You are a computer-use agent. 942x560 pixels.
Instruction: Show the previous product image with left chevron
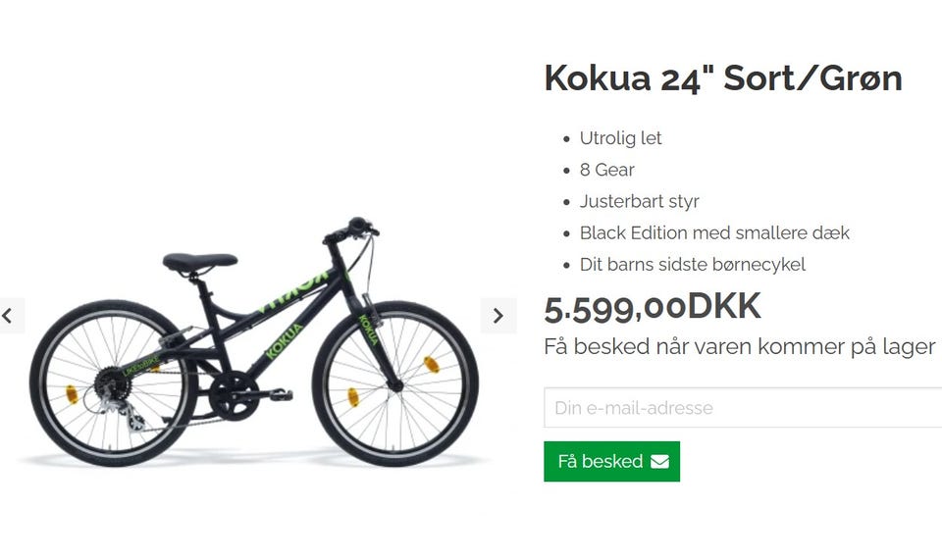9,316
